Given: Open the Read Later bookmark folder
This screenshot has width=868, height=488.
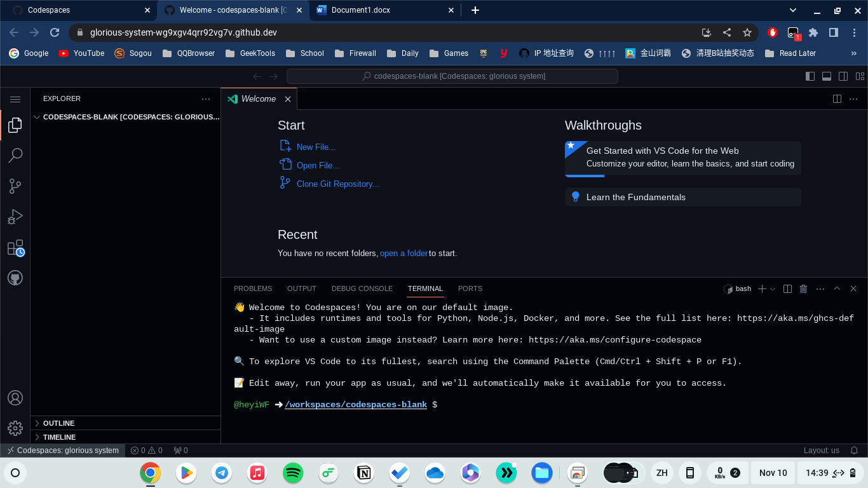Looking at the screenshot, I should [x=790, y=53].
